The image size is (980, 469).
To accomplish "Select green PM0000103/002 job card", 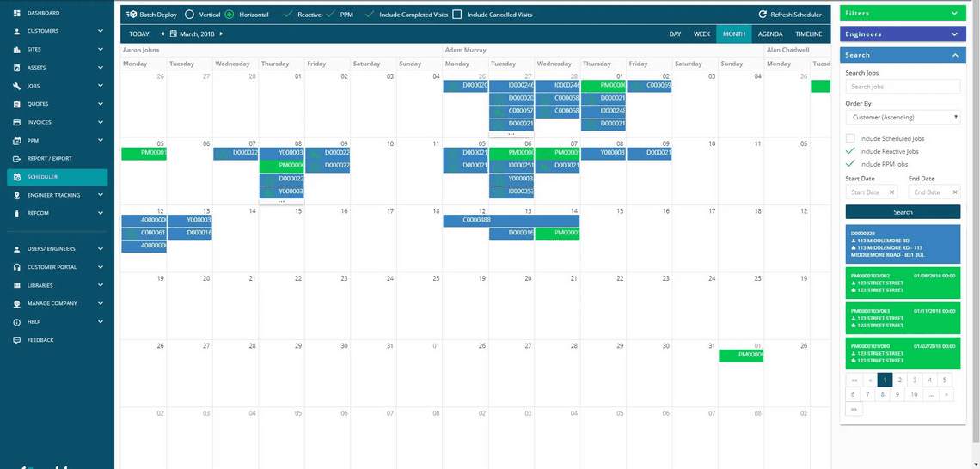I will 903,283.
